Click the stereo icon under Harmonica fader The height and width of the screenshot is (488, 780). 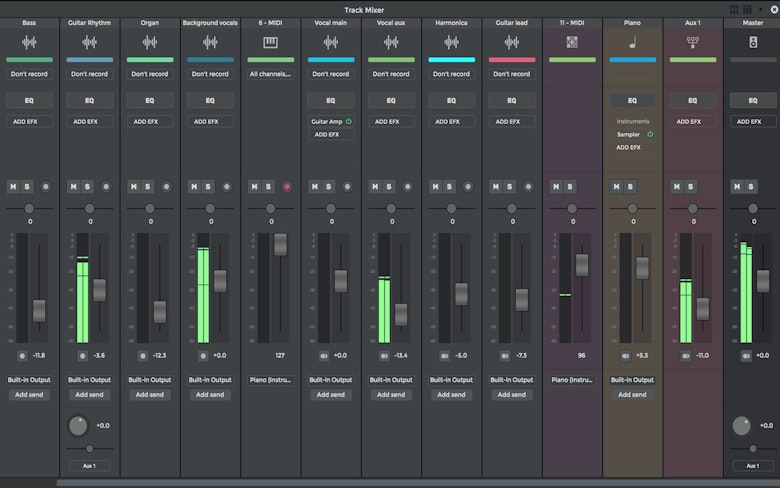(x=444, y=356)
